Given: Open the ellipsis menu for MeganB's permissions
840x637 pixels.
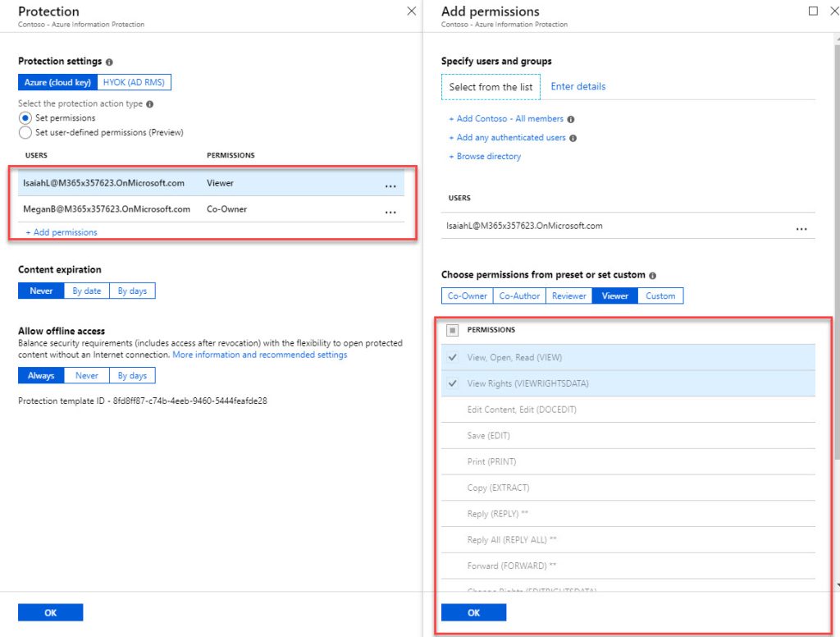Looking at the screenshot, I should pyautogui.click(x=391, y=212).
